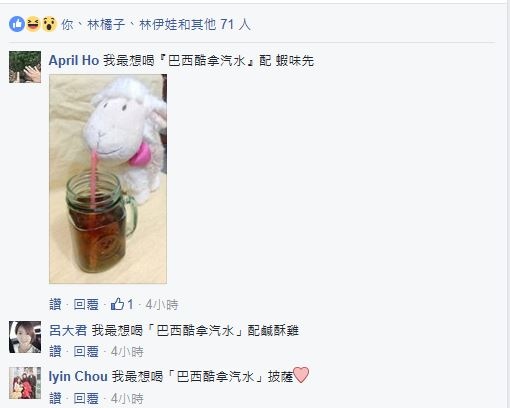Viewport: 510px width, 408px height.
Task: Click Iyin Chou's name link
Action: pyautogui.click(x=78, y=377)
